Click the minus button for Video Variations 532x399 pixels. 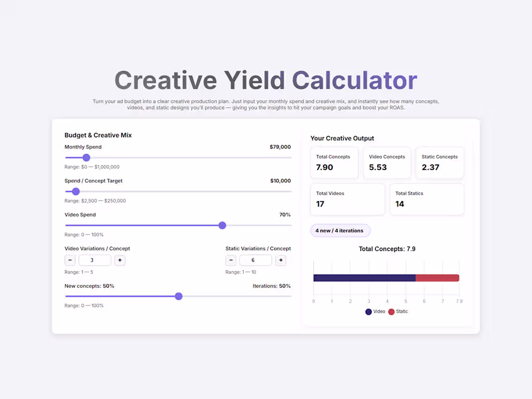click(70, 260)
